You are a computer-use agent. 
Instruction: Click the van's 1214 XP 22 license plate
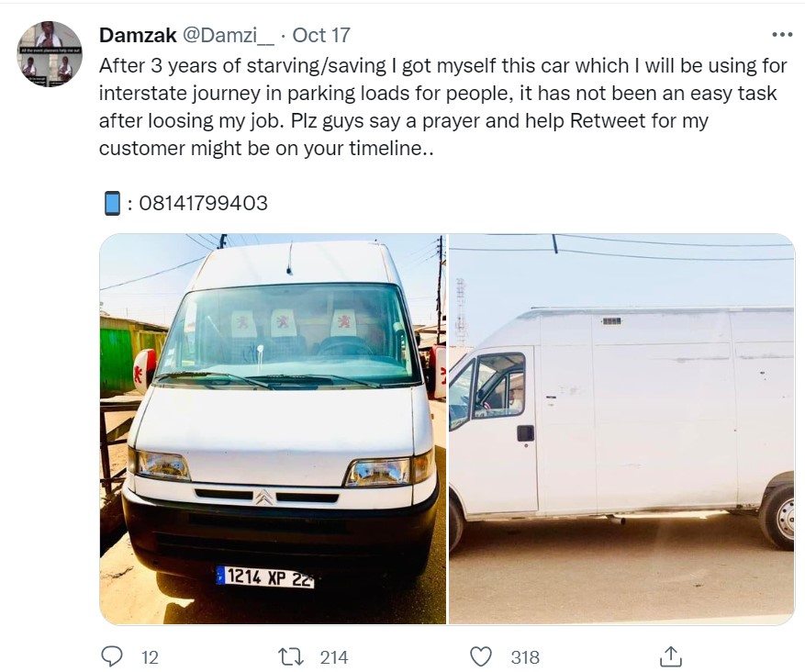(266, 577)
